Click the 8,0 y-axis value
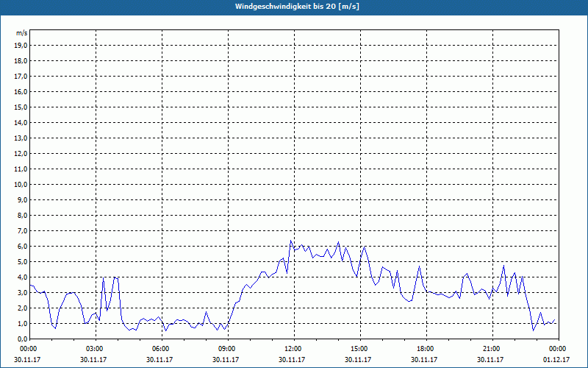The width and height of the screenshot is (588, 368). pos(22,215)
